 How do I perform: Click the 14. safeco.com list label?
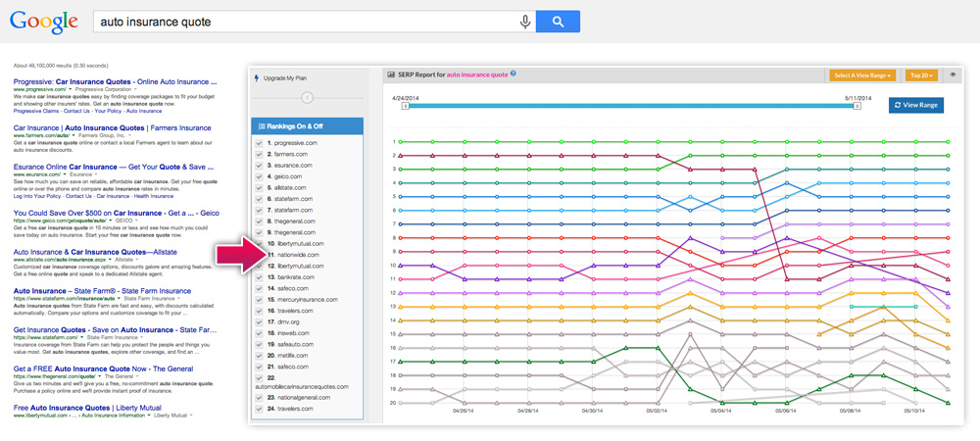click(287, 288)
